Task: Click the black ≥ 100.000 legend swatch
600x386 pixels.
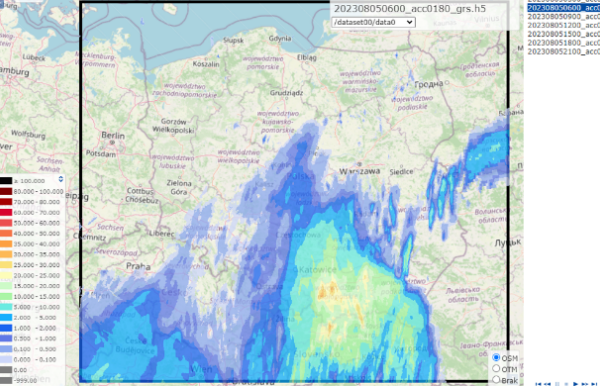Action: coord(6,181)
